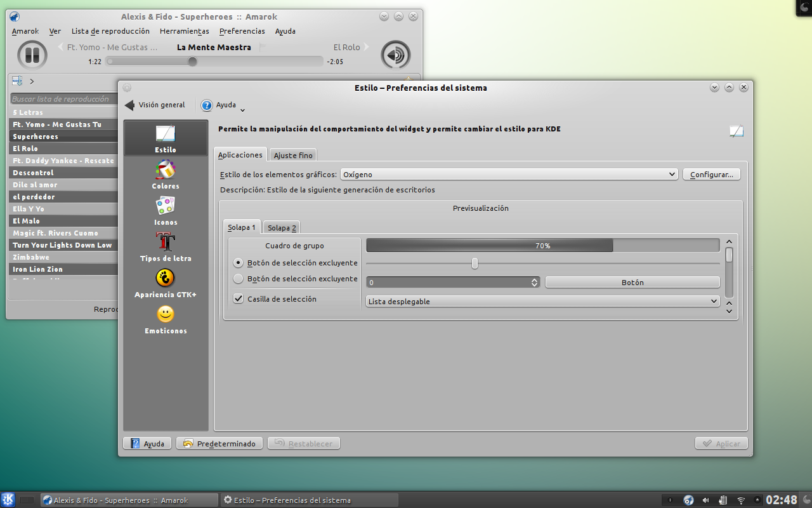Select the first Botón de selección excluyente radio

[239, 262]
